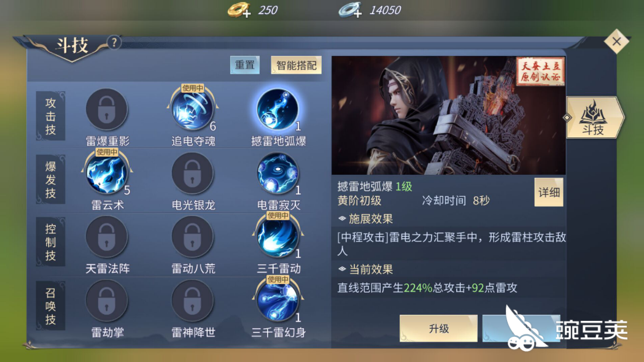The height and width of the screenshot is (362, 644).
Task: Select the 电雷寂灭 skill icon
Action: [277, 174]
